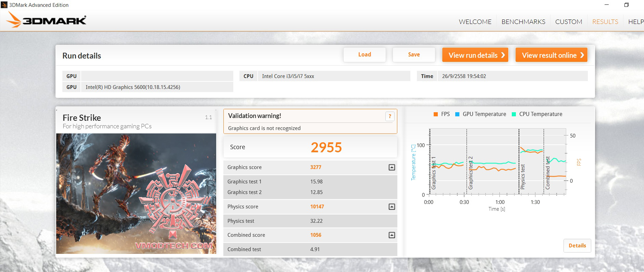Click the Graphics test 2 marker on the chart
The width and height of the screenshot is (644, 272).
click(471, 173)
